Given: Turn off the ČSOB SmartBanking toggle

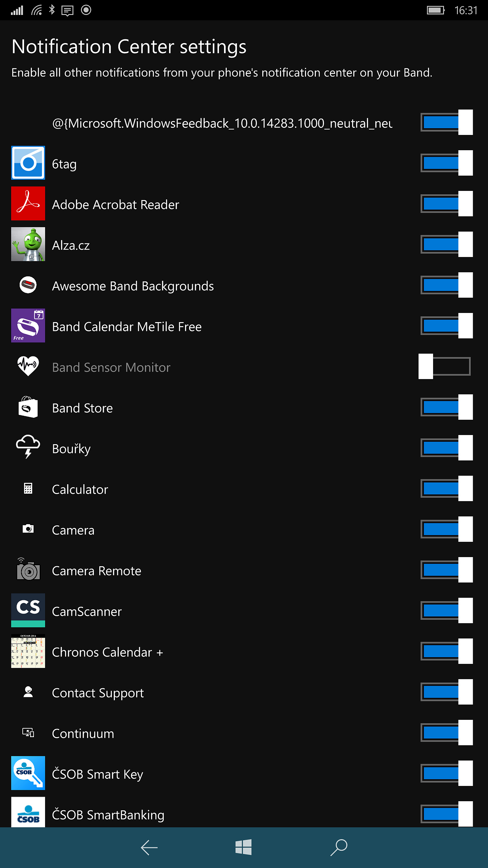Looking at the screenshot, I should tap(447, 814).
